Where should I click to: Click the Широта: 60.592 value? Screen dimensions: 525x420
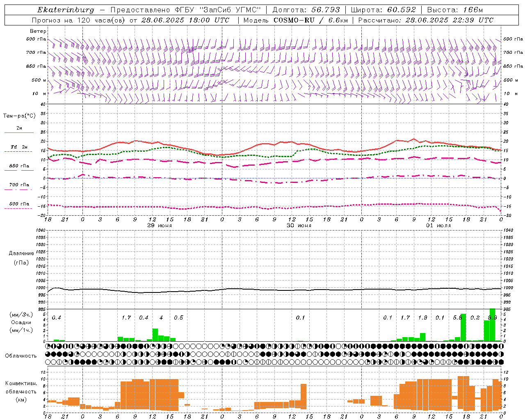click(x=383, y=10)
